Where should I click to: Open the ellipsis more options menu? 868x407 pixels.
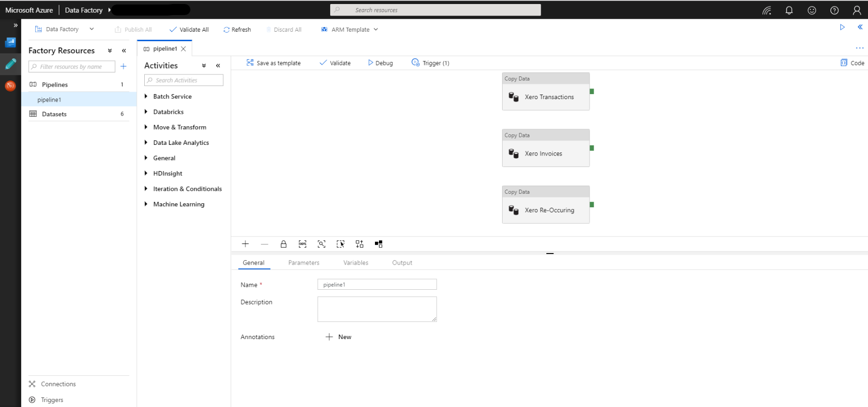click(859, 48)
